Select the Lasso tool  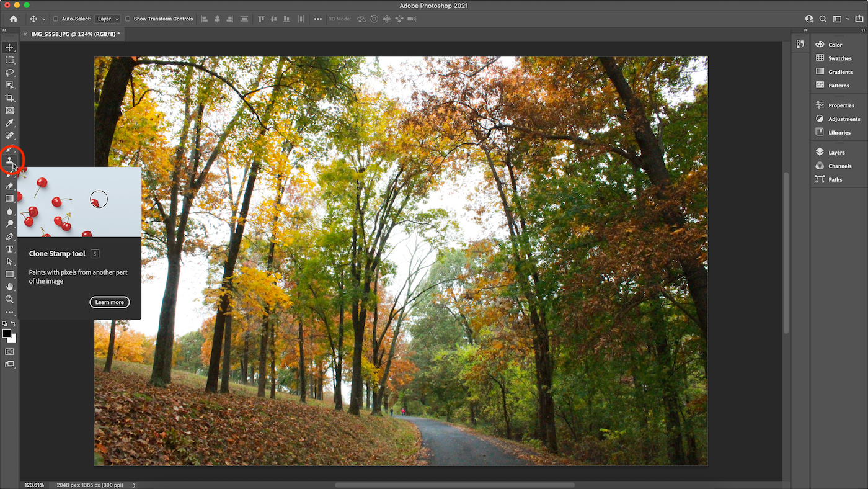(x=9, y=73)
